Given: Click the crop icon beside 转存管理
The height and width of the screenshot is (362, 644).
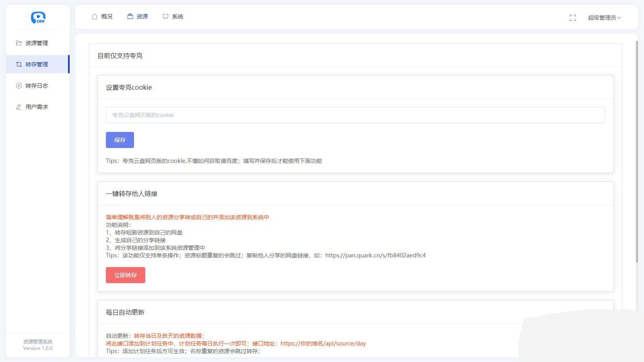Looking at the screenshot, I should click(18, 65).
